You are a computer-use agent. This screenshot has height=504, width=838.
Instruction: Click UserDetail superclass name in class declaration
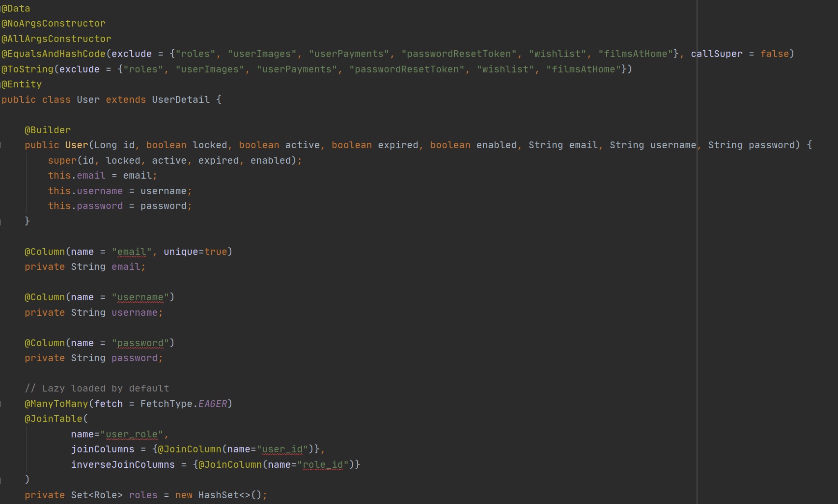point(181,100)
